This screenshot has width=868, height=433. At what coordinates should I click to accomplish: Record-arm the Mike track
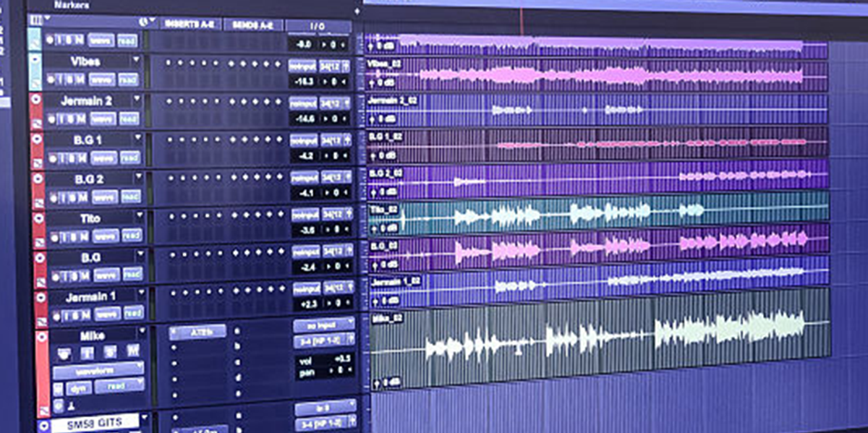64,353
